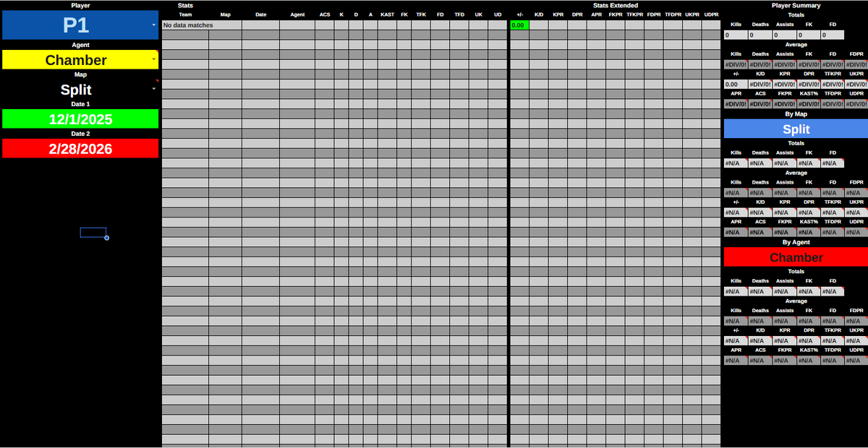Click the Team column header
Screen dimensions: 868x448
(x=185, y=14)
